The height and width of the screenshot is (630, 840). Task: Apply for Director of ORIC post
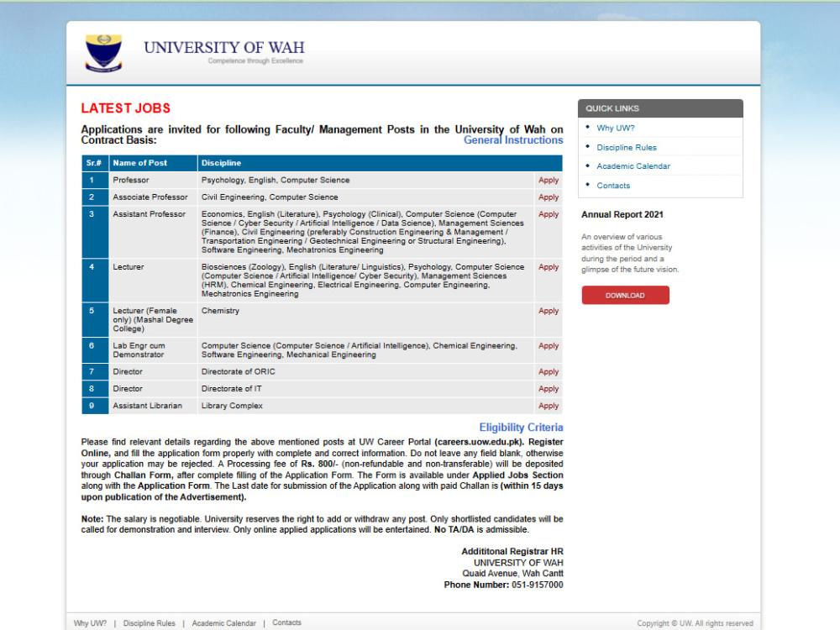[549, 372]
